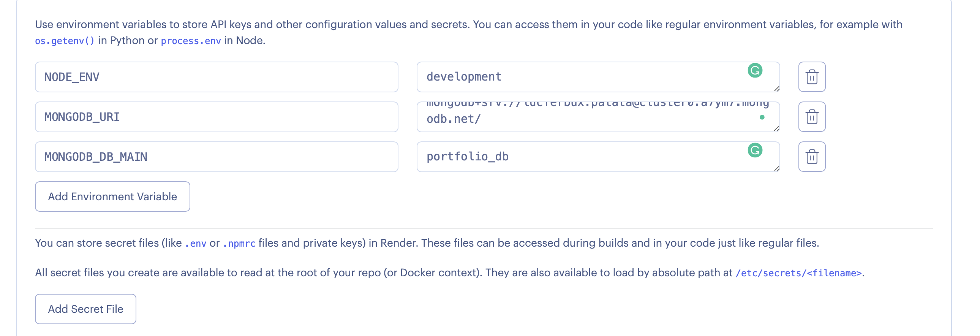Viewport: 980px width, 336px height.
Task: Click trash icon for MONGODB_DB_MAIN row
Action: point(811,157)
